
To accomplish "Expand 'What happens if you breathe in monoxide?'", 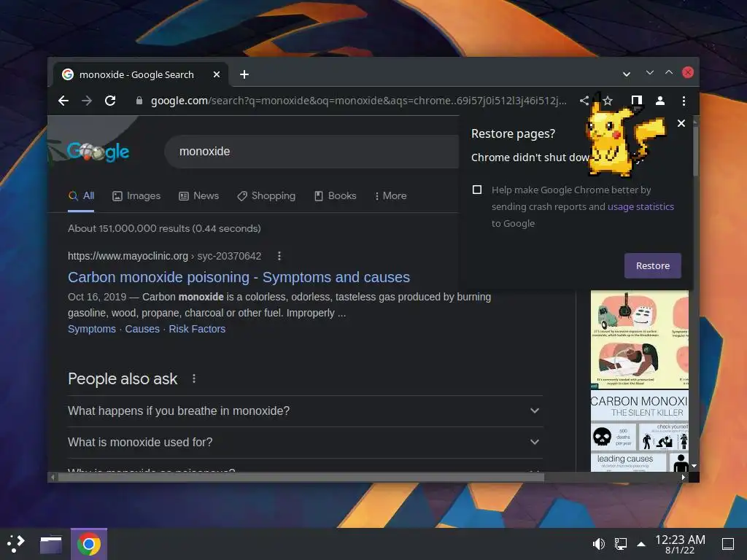I will (305, 411).
